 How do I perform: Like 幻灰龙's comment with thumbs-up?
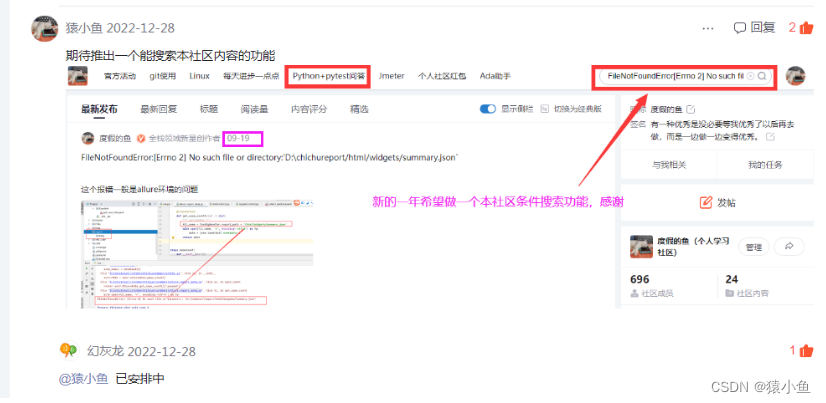(x=807, y=351)
